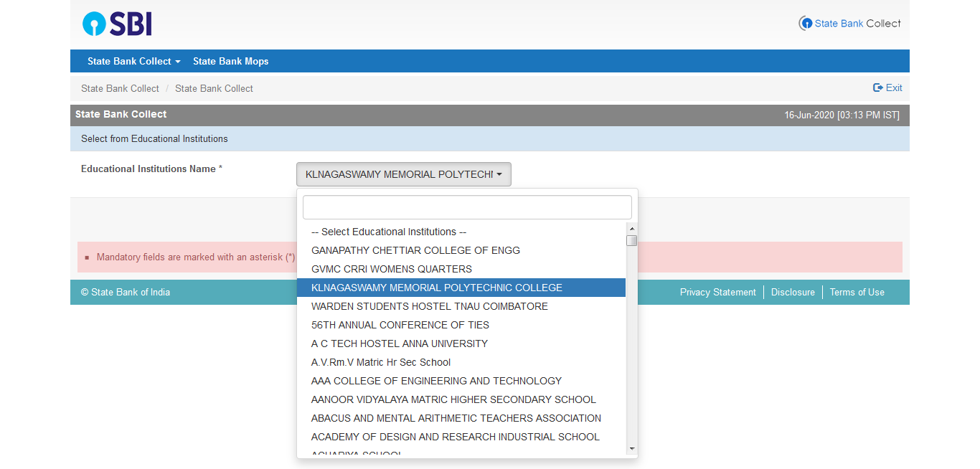The image size is (980, 469).
Task: Open the Privacy Statement link
Action: pos(717,292)
